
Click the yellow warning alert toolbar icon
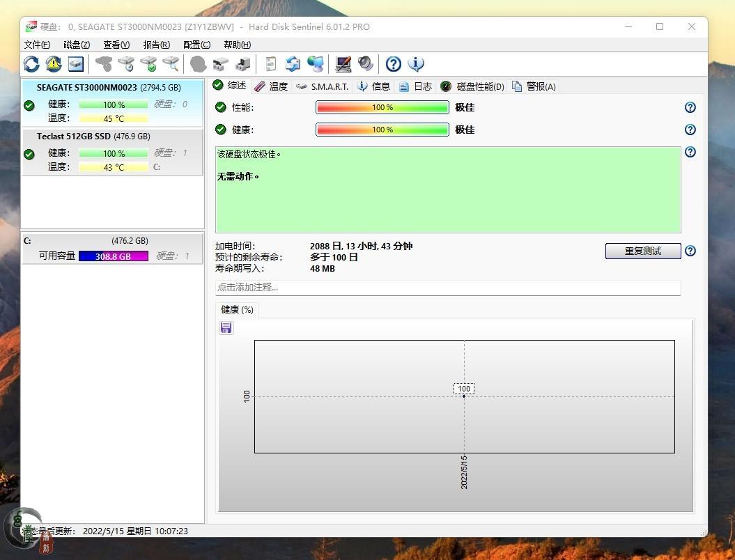(x=54, y=64)
